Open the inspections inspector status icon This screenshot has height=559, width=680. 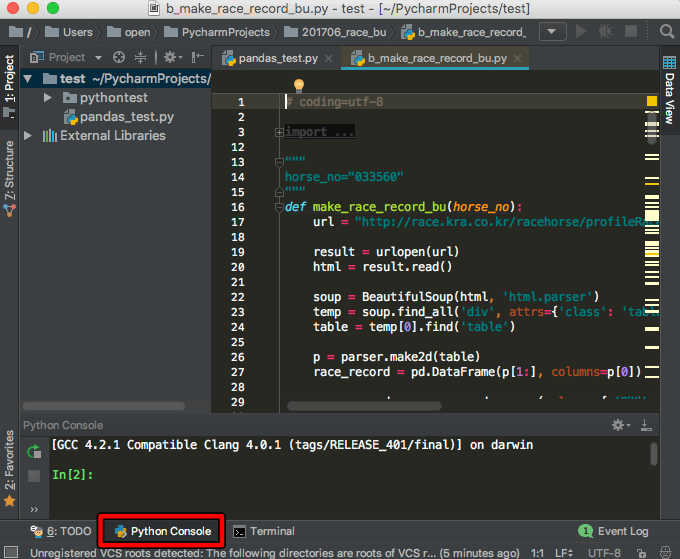[x=666, y=552]
